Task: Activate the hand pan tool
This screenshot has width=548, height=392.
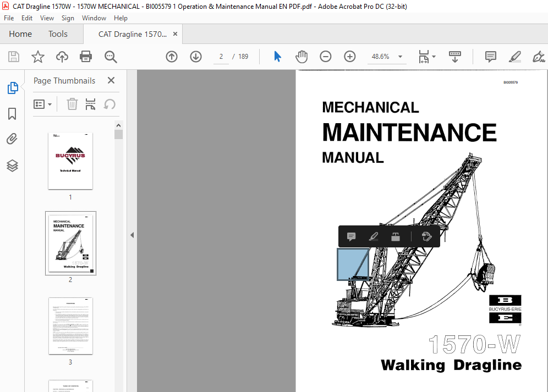Action: click(302, 57)
